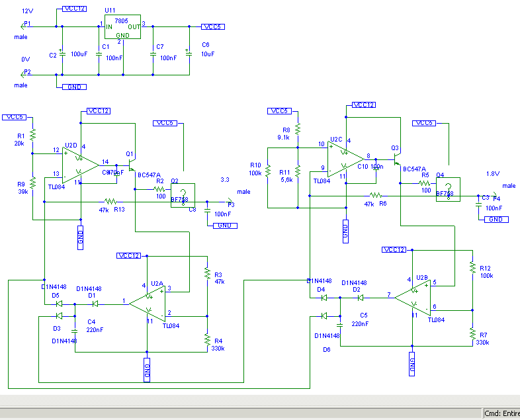Click the Cmd status bar field
This screenshot has height=420, width=520.
(x=501, y=413)
